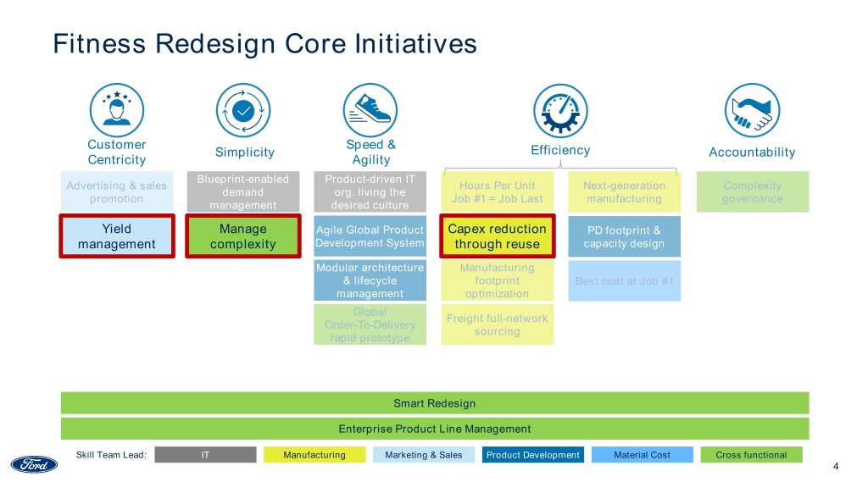Click the grey IT legend swatch
The width and height of the screenshot is (868, 488).
pyautogui.click(x=205, y=455)
